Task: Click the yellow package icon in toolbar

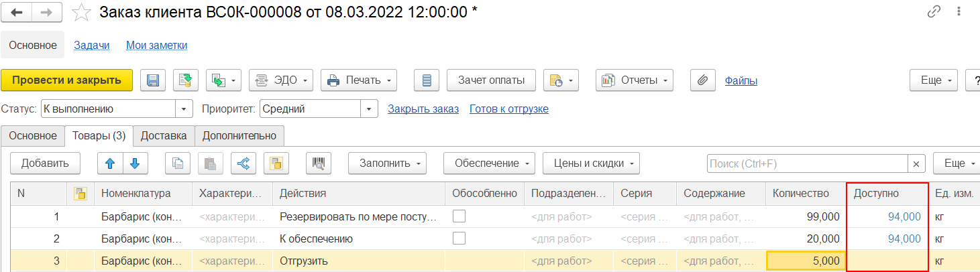Action: (x=276, y=163)
